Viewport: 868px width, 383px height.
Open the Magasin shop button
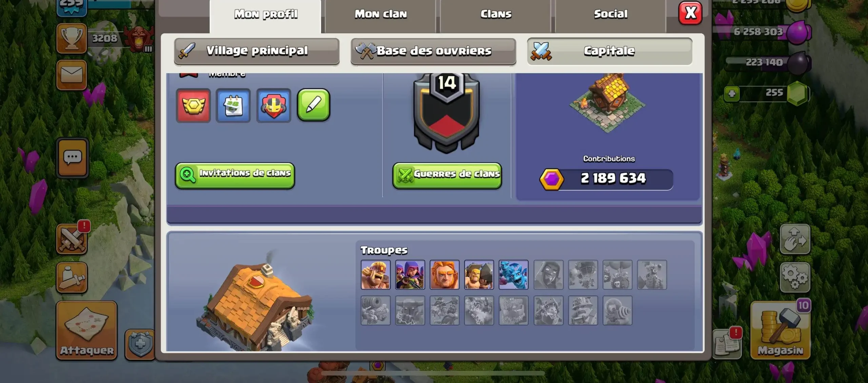pos(780,330)
